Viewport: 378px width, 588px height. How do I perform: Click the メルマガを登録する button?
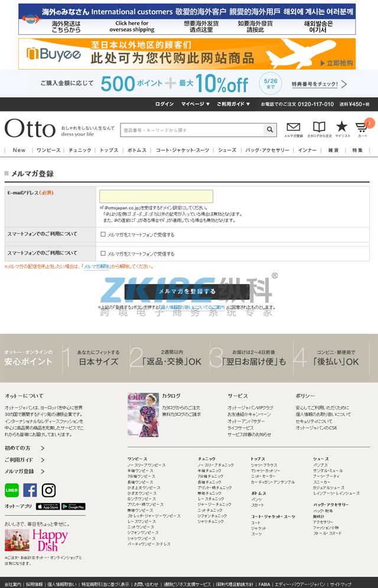187,292
